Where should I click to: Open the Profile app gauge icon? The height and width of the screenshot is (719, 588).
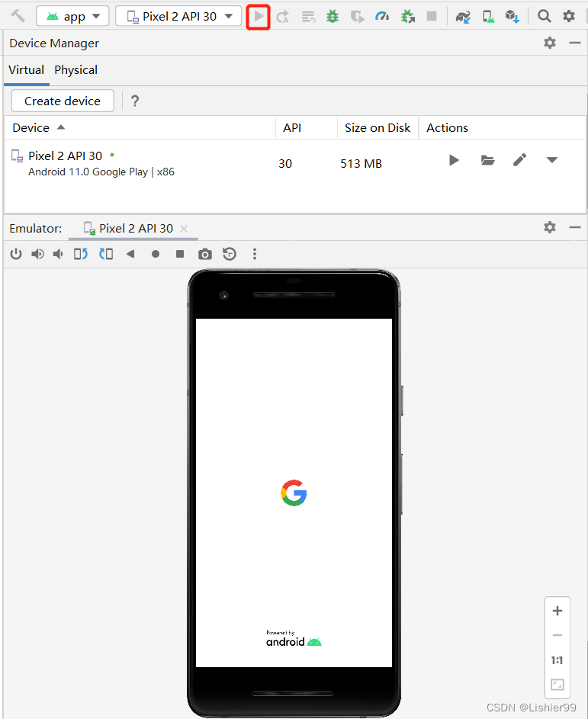[x=381, y=17]
